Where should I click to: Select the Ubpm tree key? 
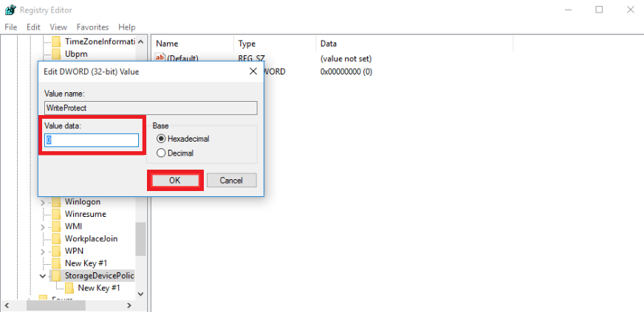pos(76,54)
